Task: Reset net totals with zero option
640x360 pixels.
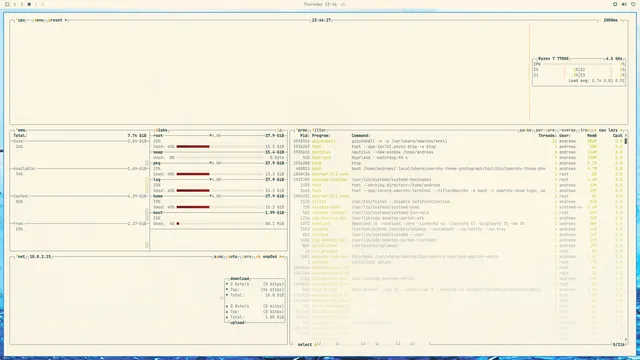Action: (247, 257)
